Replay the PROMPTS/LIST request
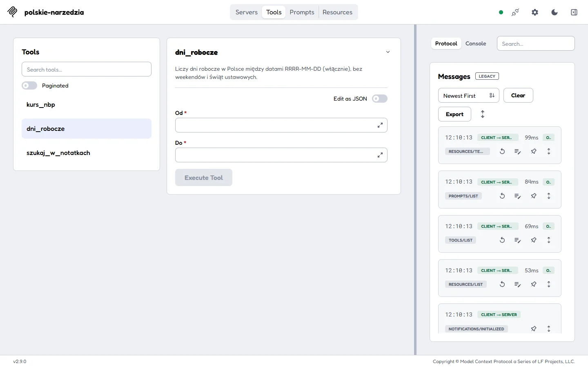Viewport: 588px width, 368px height. 502,196
